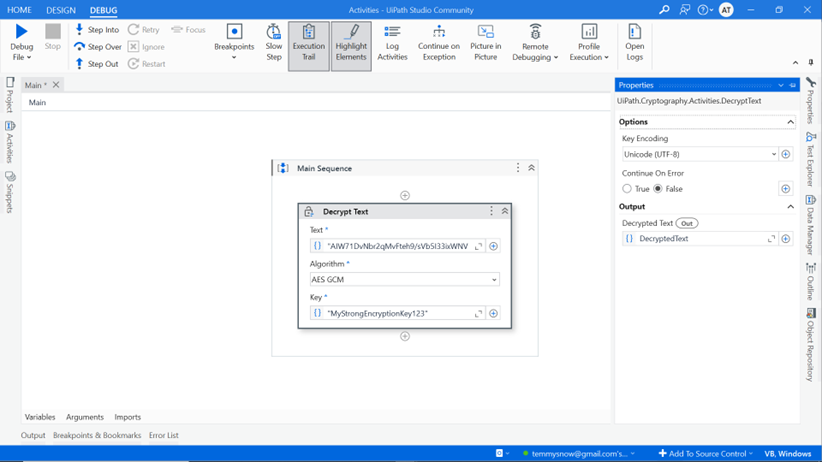Click the Text input field in Decrypt Text
This screenshot has height=462, width=822.
pyautogui.click(x=397, y=246)
